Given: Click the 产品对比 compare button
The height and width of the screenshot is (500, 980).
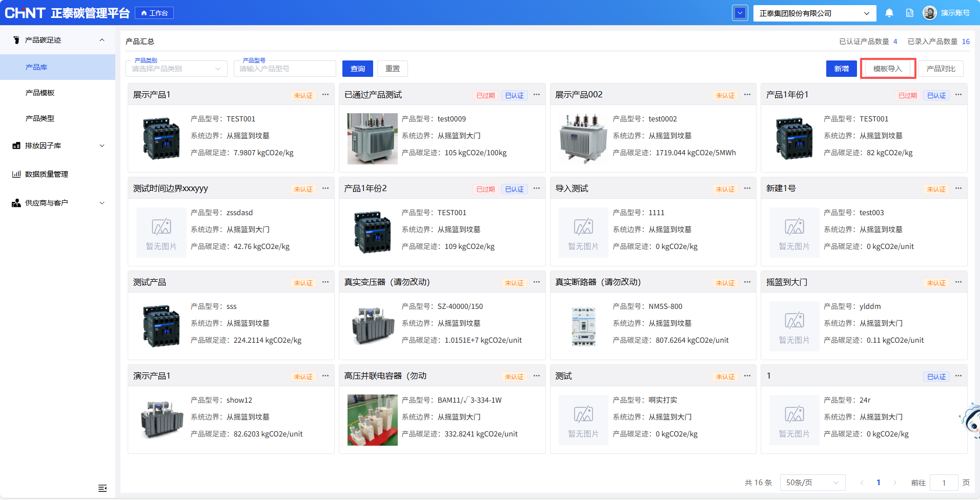Looking at the screenshot, I should click(x=941, y=69).
